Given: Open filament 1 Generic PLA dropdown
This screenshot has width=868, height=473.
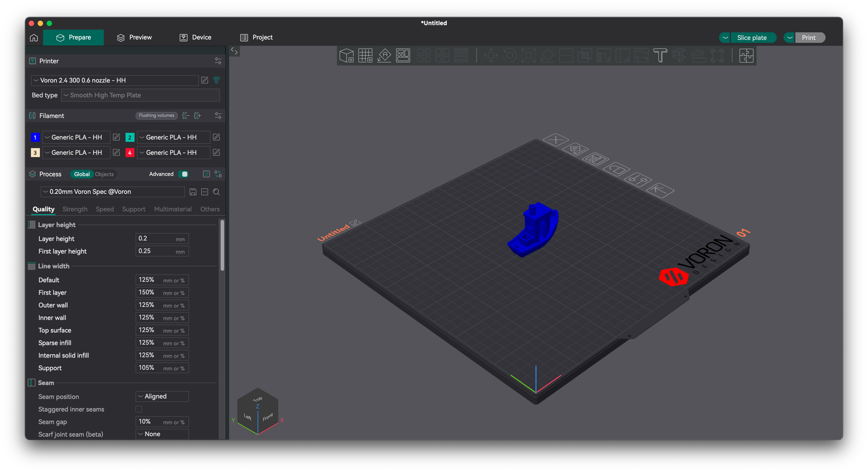Looking at the screenshot, I should point(76,137).
